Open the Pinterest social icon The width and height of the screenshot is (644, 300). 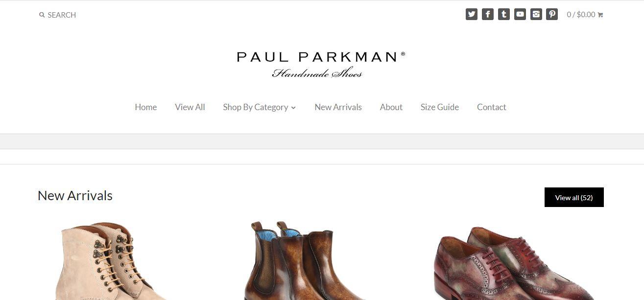(x=552, y=14)
